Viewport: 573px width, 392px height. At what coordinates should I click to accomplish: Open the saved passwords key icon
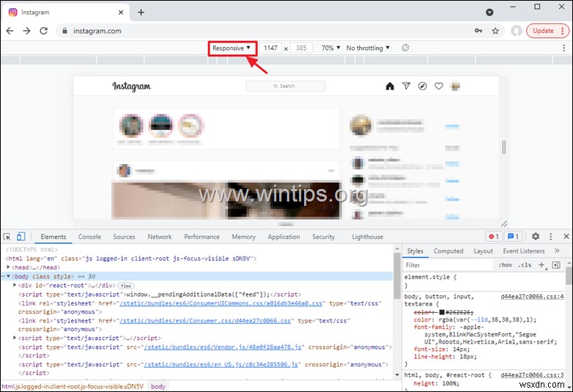(478, 31)
